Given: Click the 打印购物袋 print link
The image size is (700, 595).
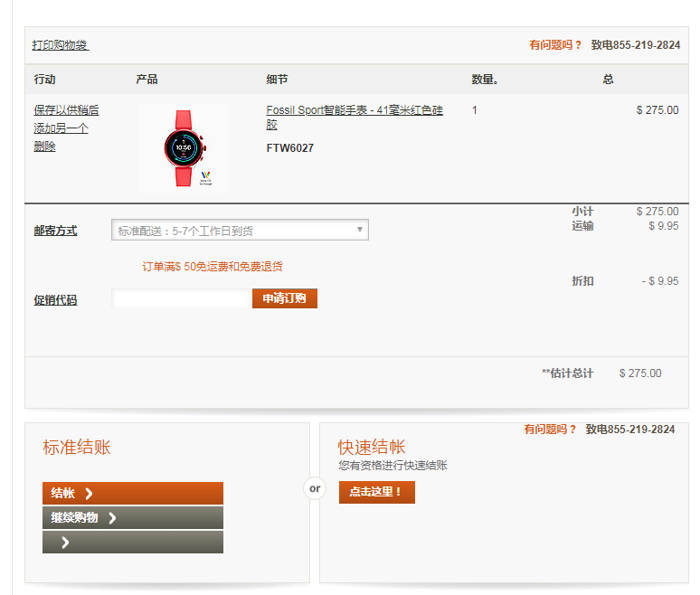Looking at the screenshot, I should click(61, 45).
